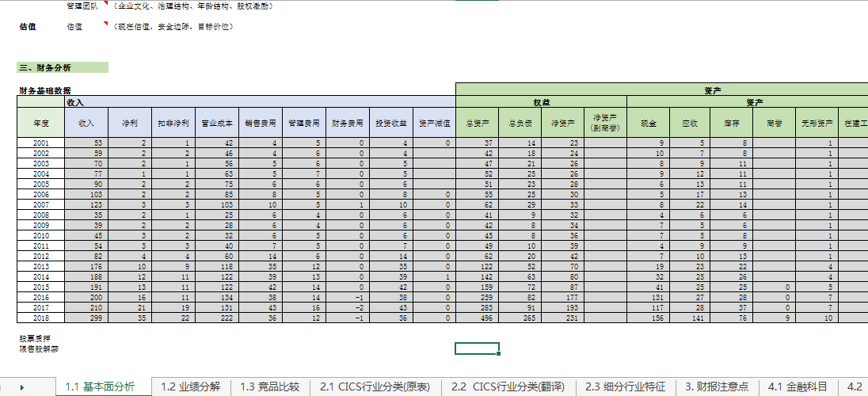Click the 财务费用 column header cell
Viewport: 868px width, 396px height.
point(348,123)
